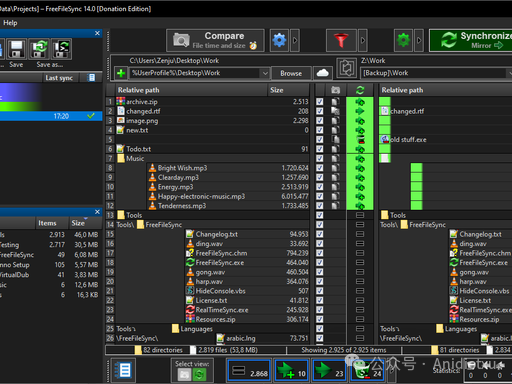
Task: Select the action view under Select view
Action: [x=199, y=375]
